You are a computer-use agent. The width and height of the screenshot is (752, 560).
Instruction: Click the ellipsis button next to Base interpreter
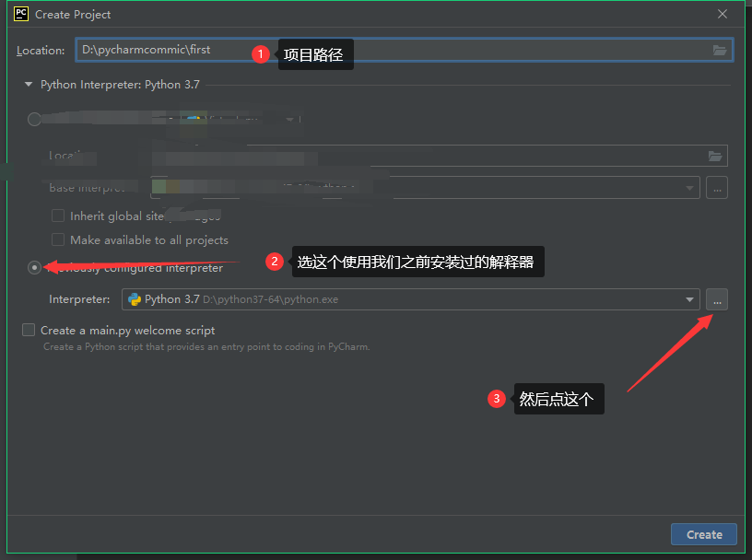click(x=717, y=188)
